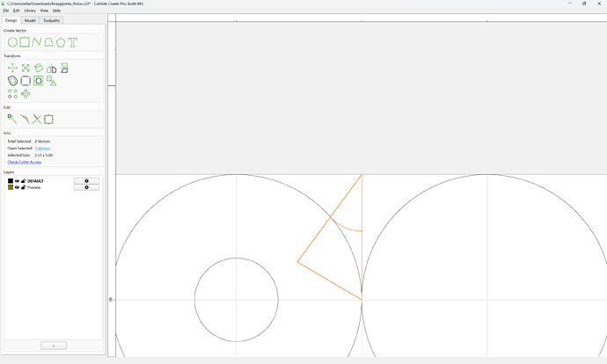Screen dimensions: 607x364
Task: Toggle the lock on DEFAULT layer
Action: [23, 181]
